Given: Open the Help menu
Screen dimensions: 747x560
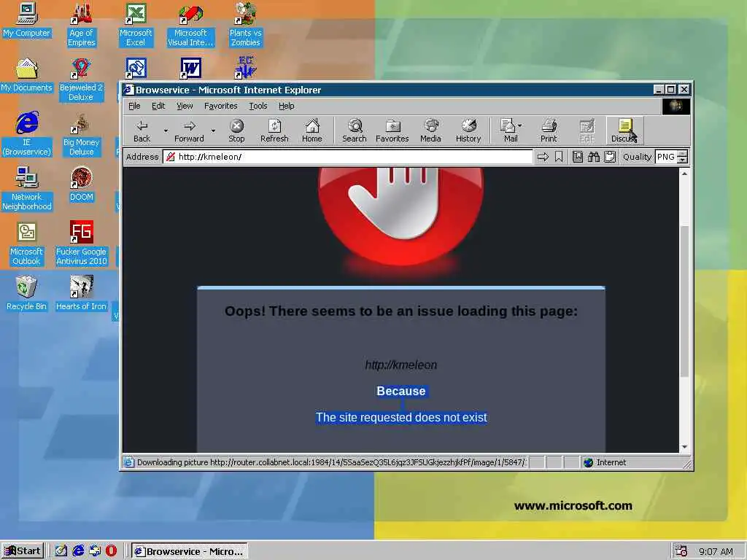Looking at the screenshot, I should tap(286, 106).
